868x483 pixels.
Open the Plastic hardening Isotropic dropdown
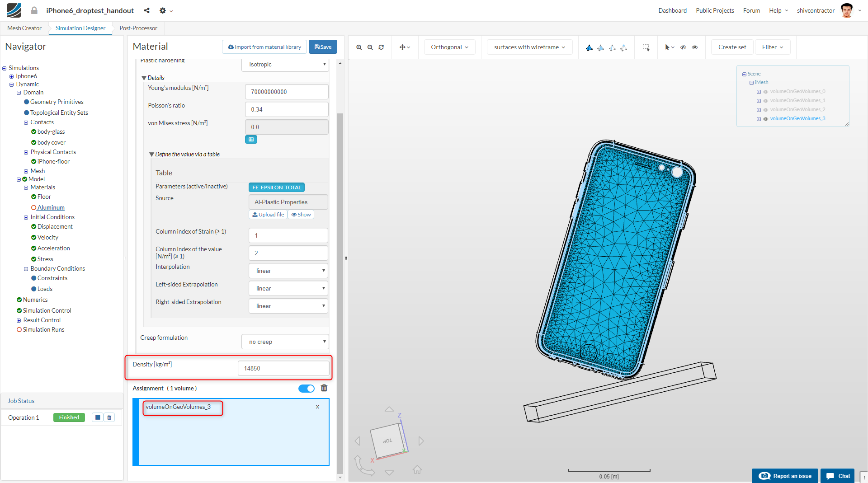tap(285, 65)
